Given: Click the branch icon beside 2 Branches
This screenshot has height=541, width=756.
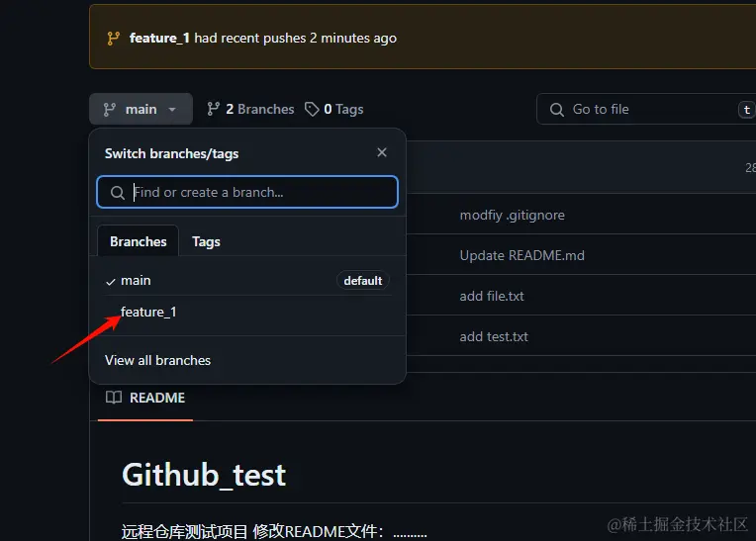Looking at the screenshot, I should coord(213,109).
